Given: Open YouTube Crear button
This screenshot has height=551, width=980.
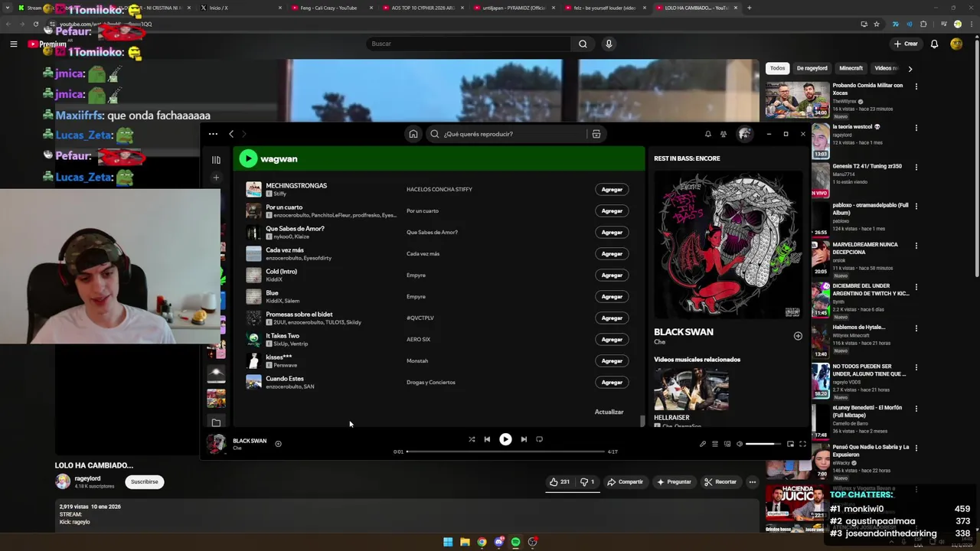Looking at the screenshot, I should [906, 44].
